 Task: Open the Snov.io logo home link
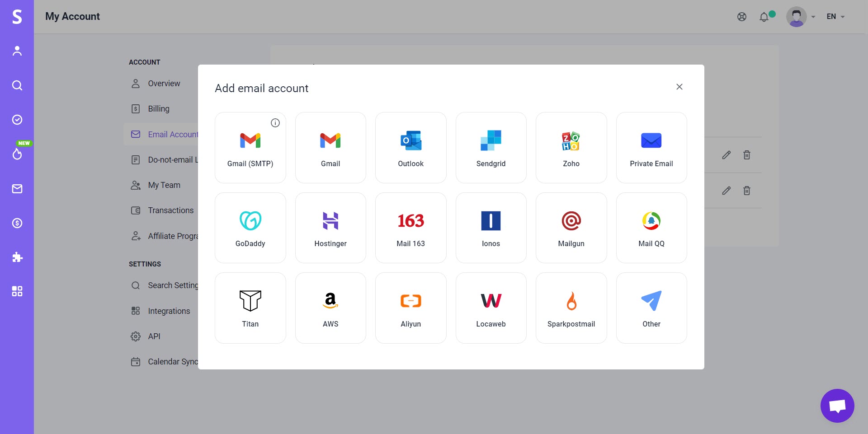[x=17, y=17]
